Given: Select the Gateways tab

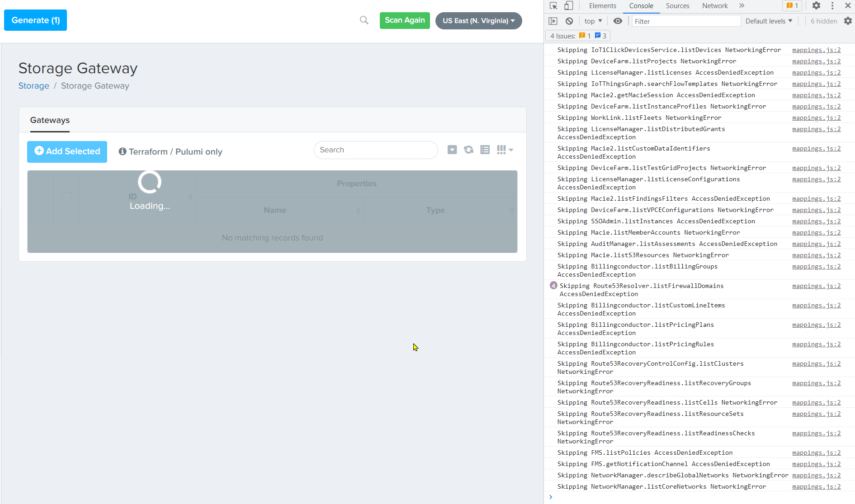Looking at the screenshot, I should pyautogui.click(x=50, y=120).
